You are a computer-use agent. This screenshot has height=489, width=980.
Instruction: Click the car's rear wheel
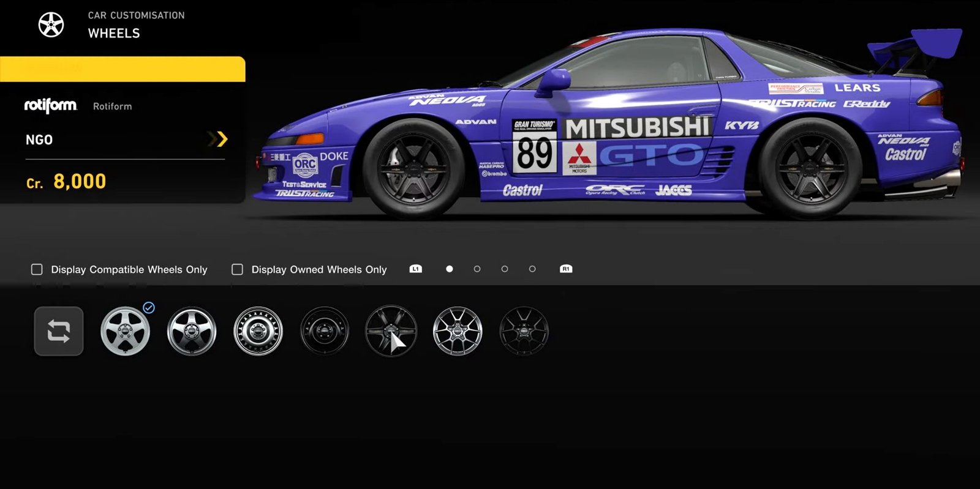coord(810,168)
